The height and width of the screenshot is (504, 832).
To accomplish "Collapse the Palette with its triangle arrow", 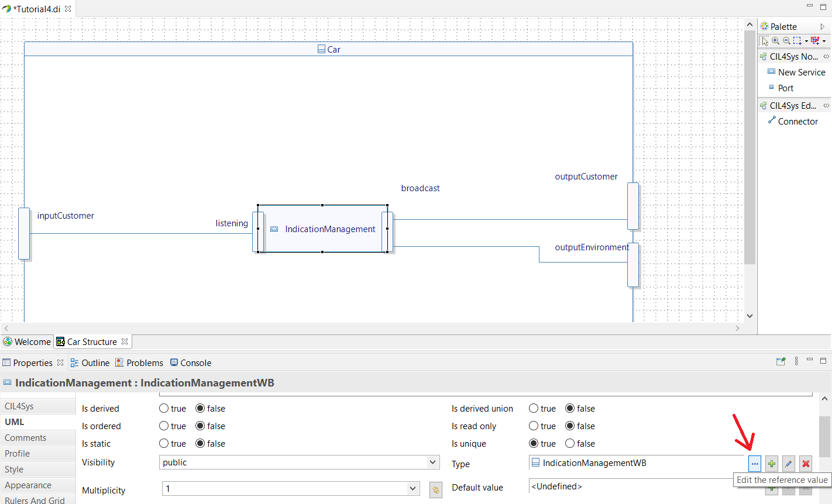I will coord(822,27).
